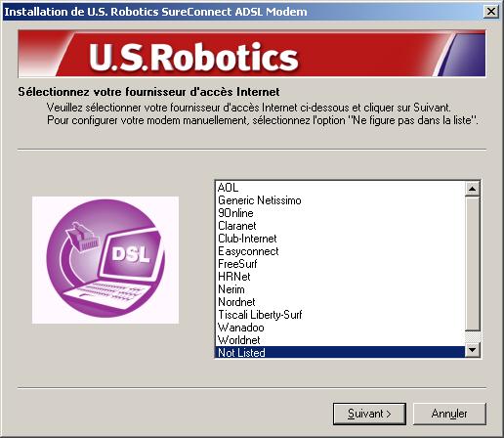Image resolution: width=504 pixels, height=438 pixels.
Task: Select AOL in the provider list
Action: coord(341,188)
